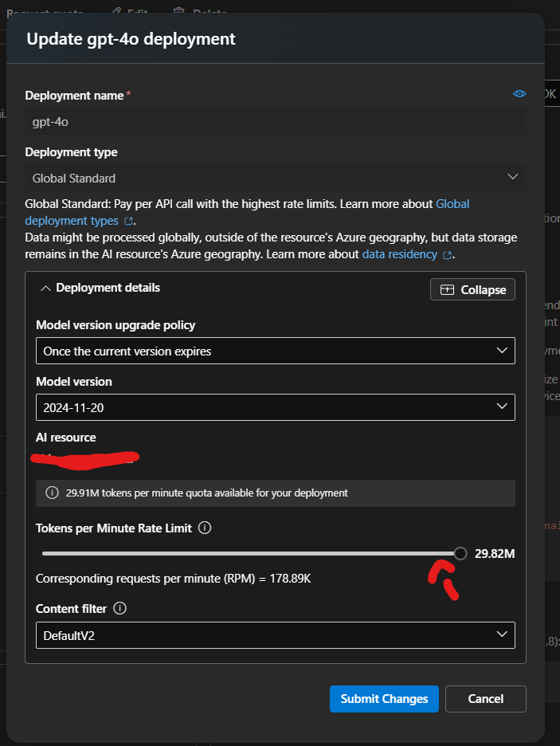Image resolution: width=560 pixels, height=746 pixels.
Task: Open Model version upgrade policy dropdown
Action: pos(276,351)
